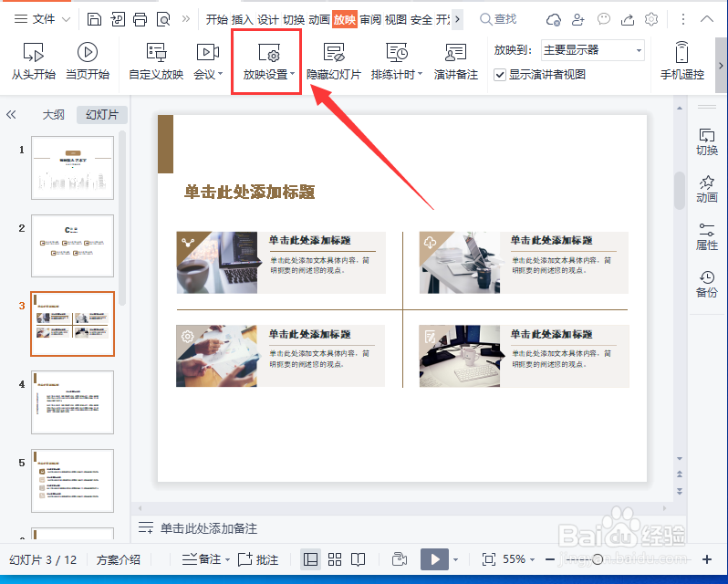Screen dimensions: 728x584
Task: Switch to the 设计 tab
Action: click(x=268, y=19)
